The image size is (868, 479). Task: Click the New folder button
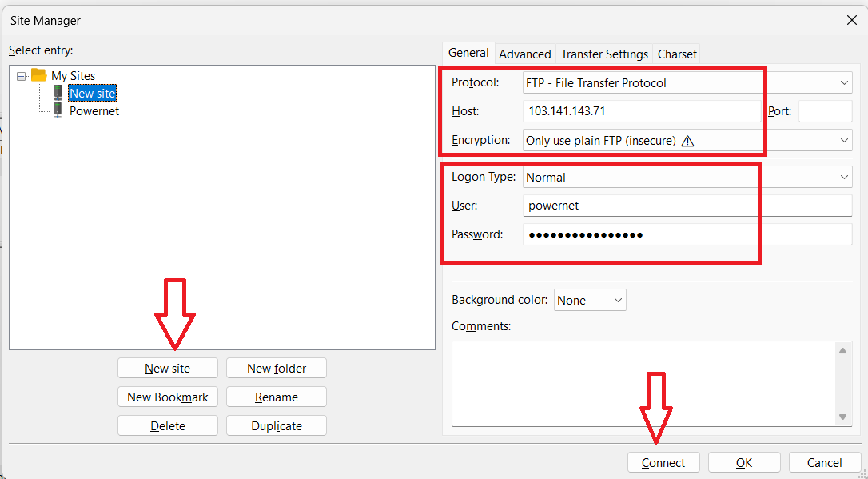click(277, 368)
